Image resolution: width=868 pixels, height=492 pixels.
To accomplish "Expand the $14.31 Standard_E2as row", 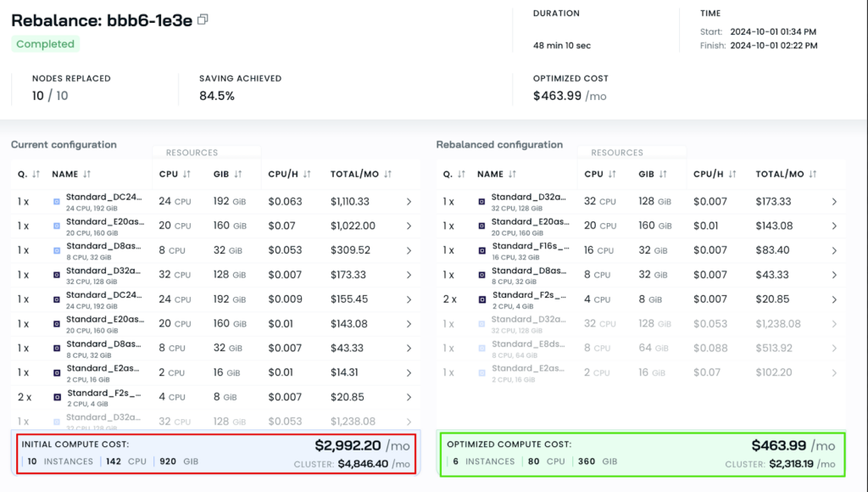I will click(409, 372).
